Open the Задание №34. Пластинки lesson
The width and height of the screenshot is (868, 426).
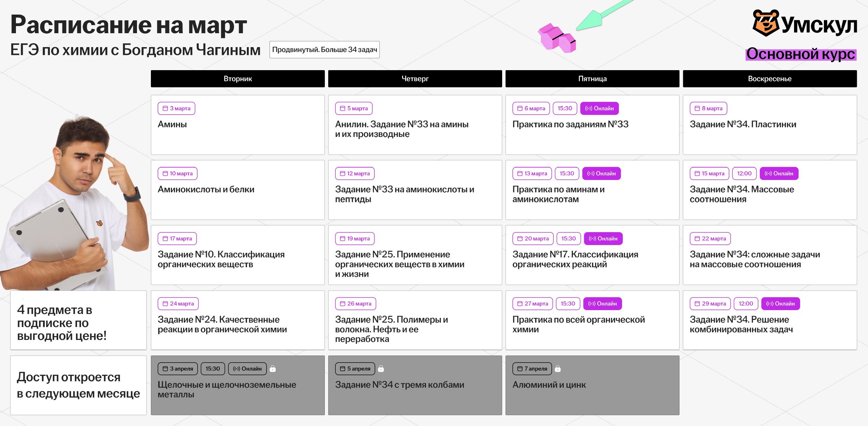click(770, 125)
